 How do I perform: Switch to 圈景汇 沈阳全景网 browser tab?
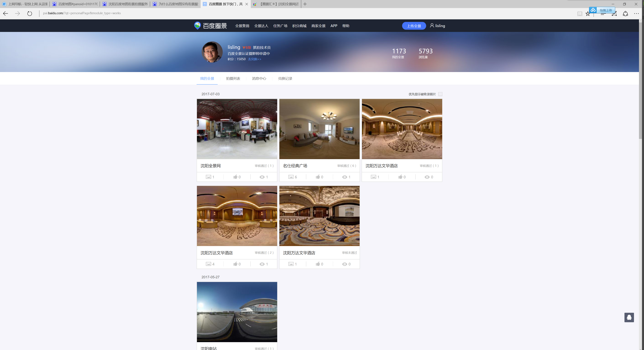(x=276, y=4)
